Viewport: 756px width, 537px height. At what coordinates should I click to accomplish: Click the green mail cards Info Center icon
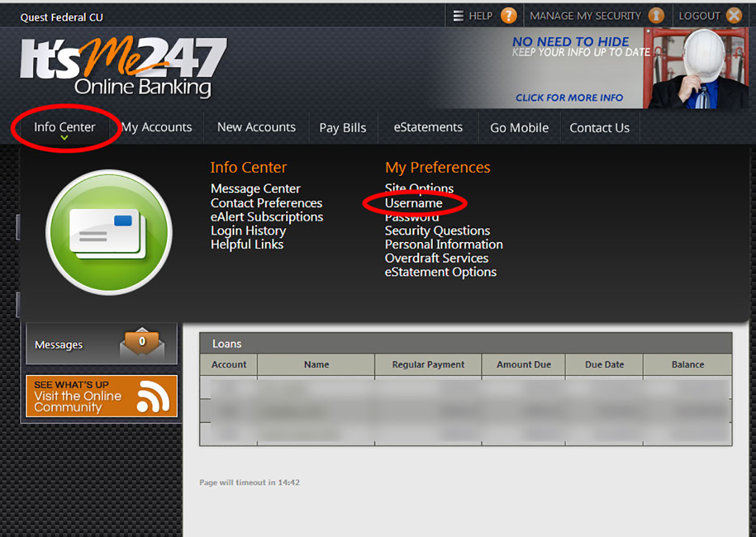(x=109, y=232)
